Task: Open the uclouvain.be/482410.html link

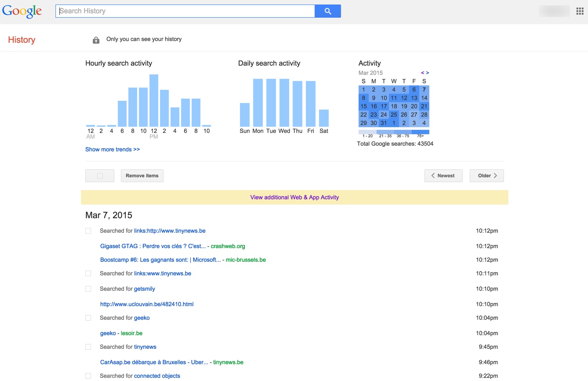Action: coord(147,304)
